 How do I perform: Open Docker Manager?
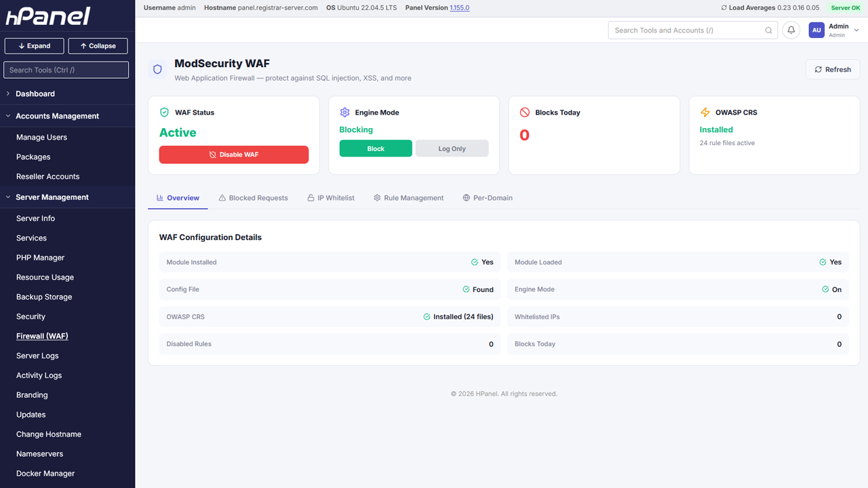(45, 474)
